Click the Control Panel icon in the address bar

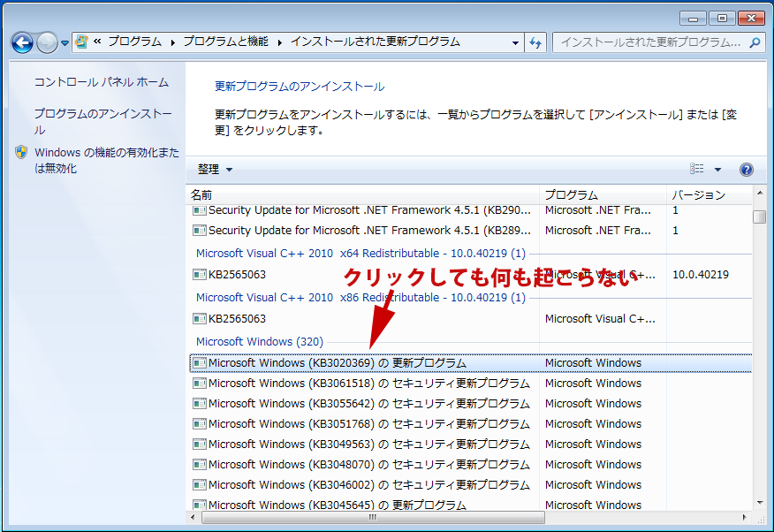(81, 42)
